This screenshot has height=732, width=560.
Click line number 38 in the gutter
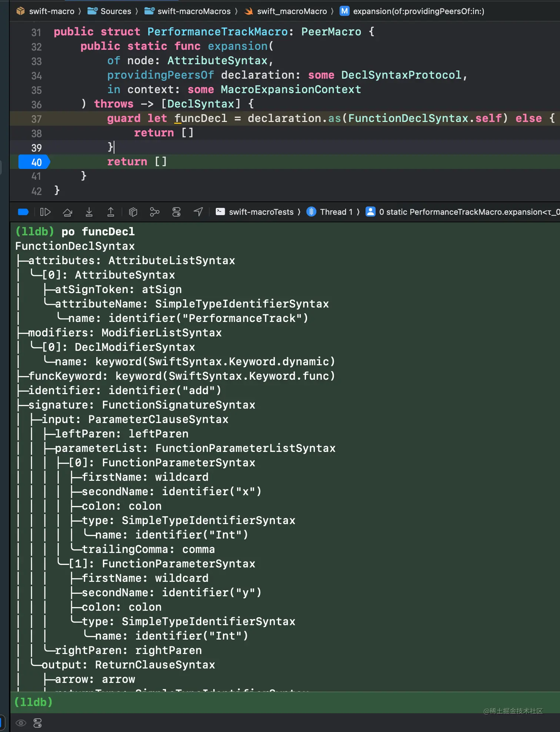tap(36, 133)
